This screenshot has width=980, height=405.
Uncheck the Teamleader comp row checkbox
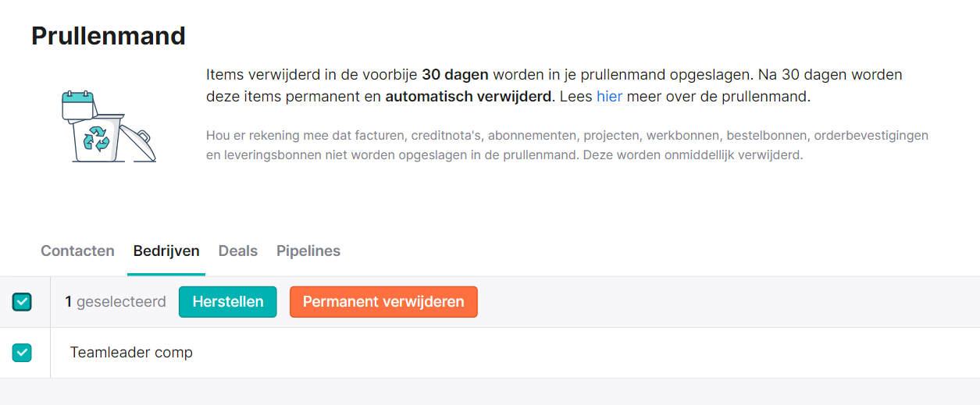(22, 353)
